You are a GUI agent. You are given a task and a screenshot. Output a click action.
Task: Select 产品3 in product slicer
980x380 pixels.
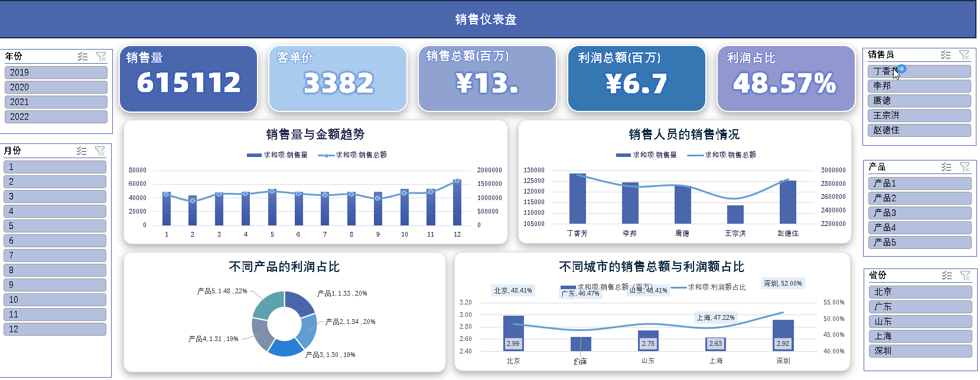[920, 213]
